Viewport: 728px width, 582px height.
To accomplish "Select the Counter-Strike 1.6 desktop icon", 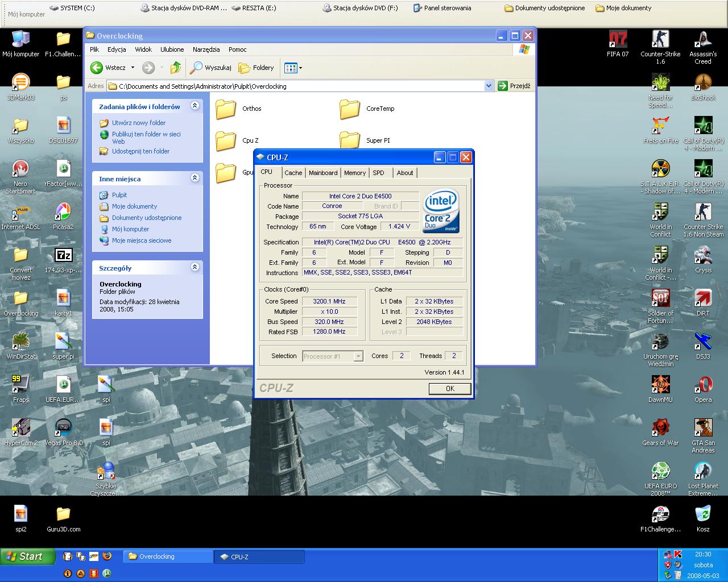I will [x=660, y=47].
